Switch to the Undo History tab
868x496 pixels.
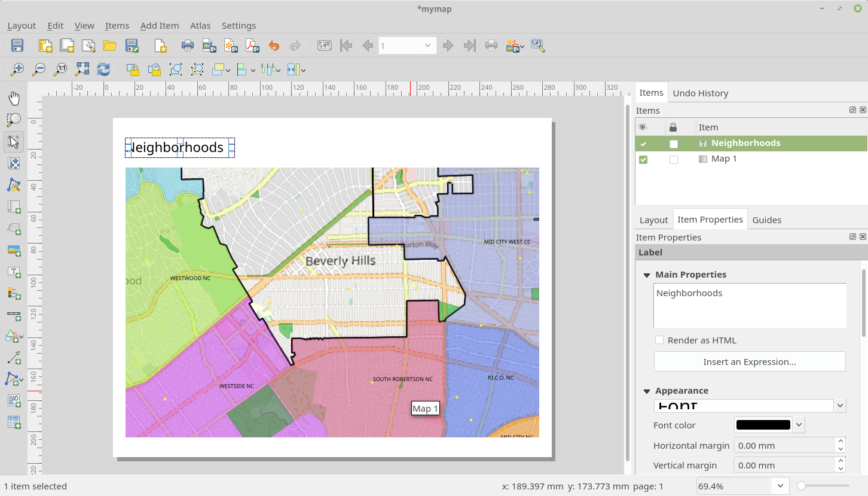(x=700, y=93)
